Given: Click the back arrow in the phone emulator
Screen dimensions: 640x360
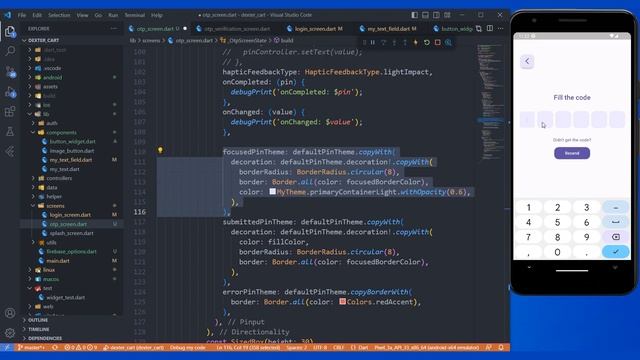Looking at the screenshot, I should pyautogui.click(x=527, y=61).
